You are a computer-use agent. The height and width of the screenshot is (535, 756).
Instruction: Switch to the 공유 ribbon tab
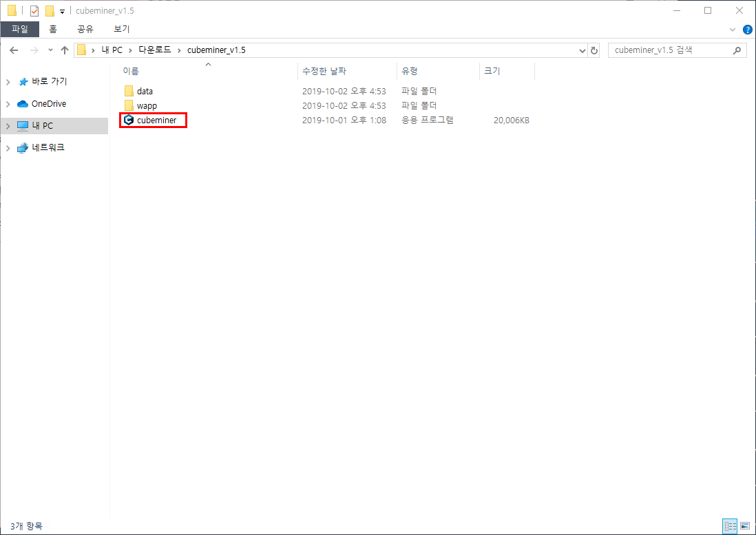tap(85, 29)
